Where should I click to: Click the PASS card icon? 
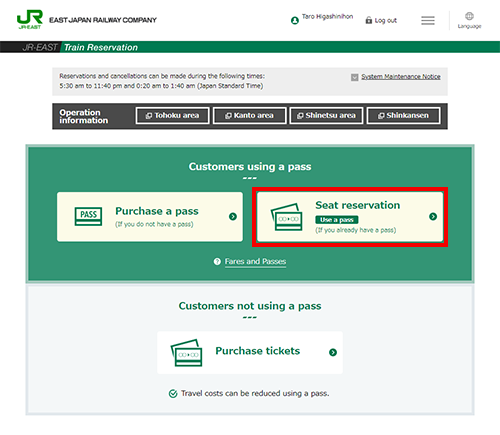88,216
